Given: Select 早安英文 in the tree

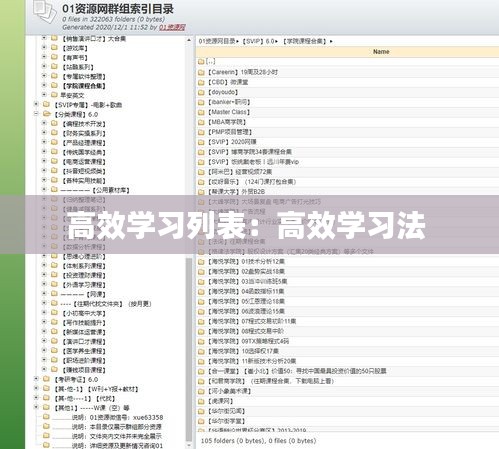Looking at the screenshot, I should 72,95.
